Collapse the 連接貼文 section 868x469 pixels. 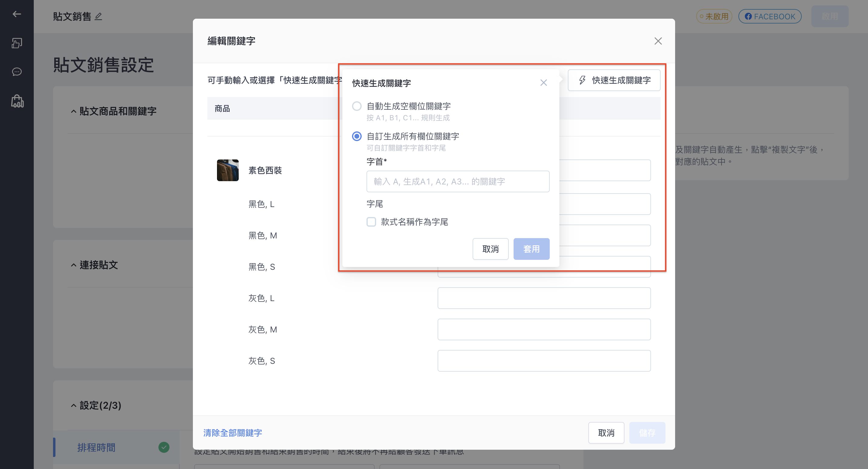[x=74, y=265]
